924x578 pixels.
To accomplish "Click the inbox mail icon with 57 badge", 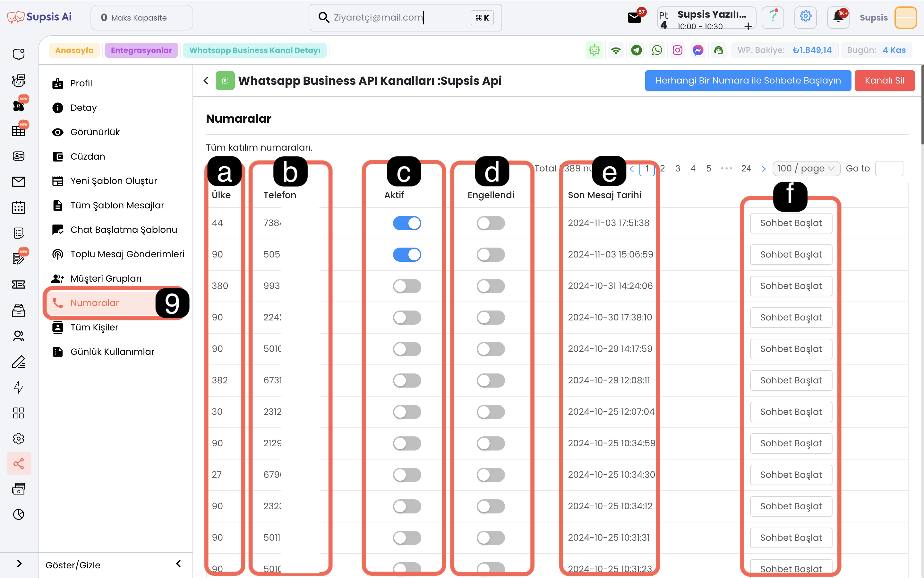I will coord(634,18).
